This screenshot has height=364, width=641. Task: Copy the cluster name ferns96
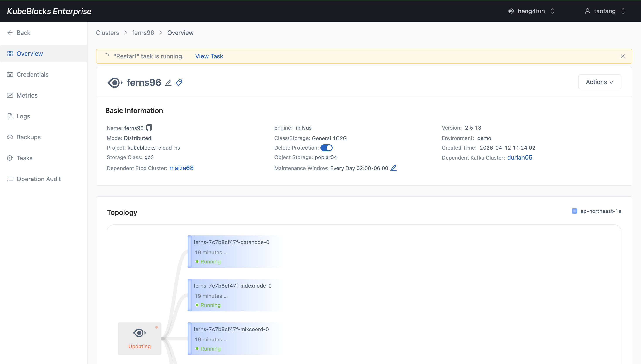[149, 128]
